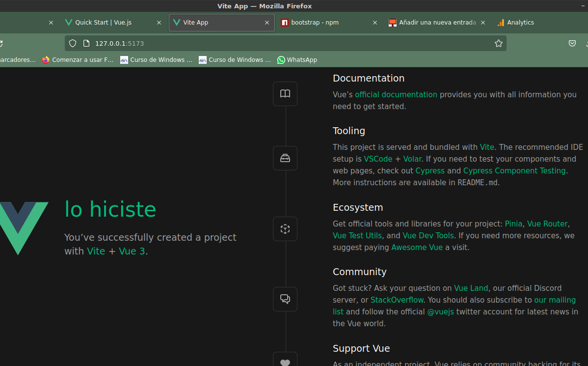This screenshot has height=366, width=588.
Task: Close the Vite App tab
Action: [x=267, y=23]
